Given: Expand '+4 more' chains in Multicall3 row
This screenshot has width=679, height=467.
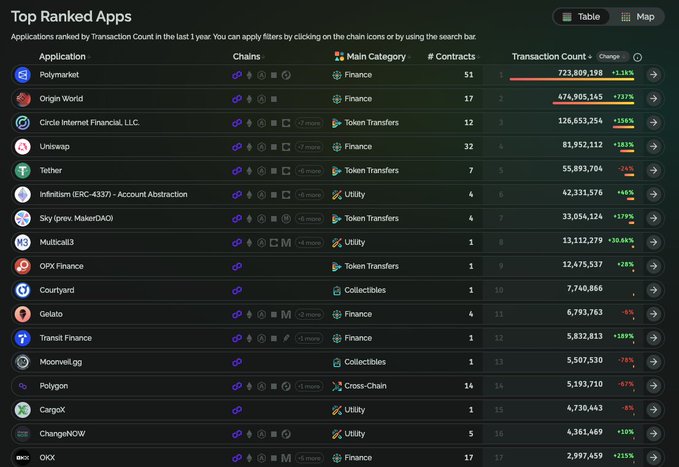Looking at the screenshot, I should 309,243.
